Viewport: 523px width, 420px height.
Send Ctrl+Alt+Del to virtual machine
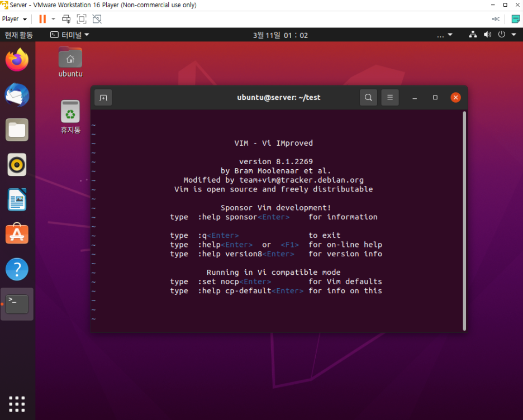(x=66, y=19)
